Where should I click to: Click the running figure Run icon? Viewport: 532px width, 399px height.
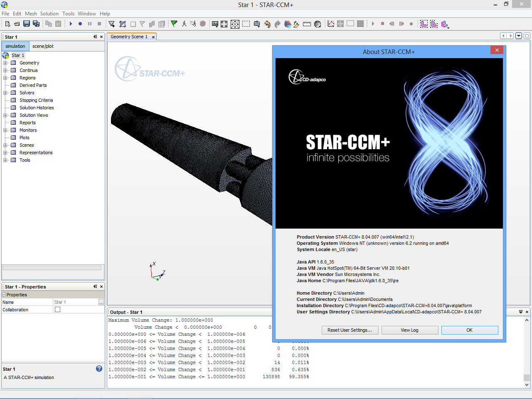click(x=193, y=24)
